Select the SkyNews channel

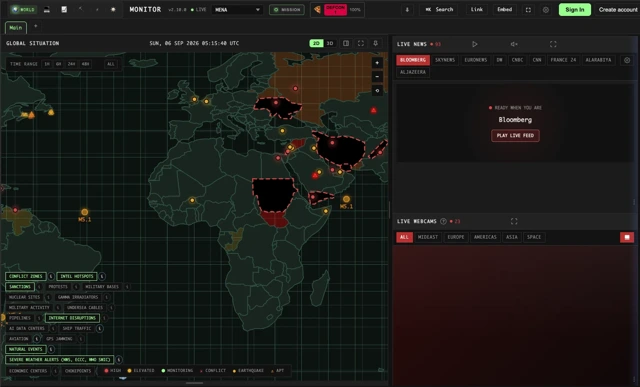(x=445, y=60)
